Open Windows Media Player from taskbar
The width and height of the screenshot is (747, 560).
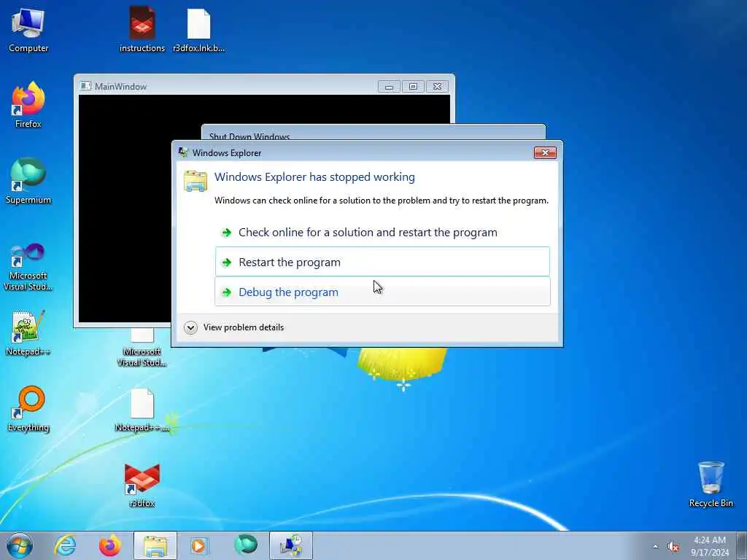point(200,545)
